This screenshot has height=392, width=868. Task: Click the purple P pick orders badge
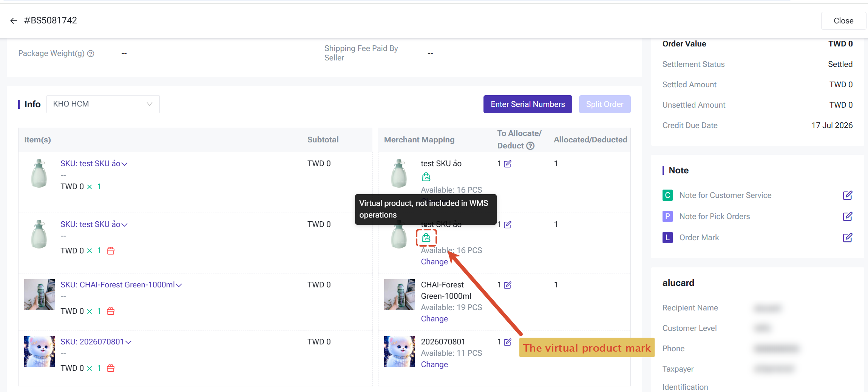click(667, 216)
